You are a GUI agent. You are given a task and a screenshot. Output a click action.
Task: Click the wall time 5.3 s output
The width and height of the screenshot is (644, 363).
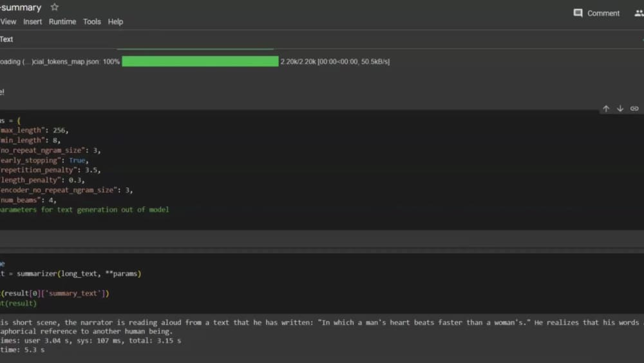coord(22,350)
